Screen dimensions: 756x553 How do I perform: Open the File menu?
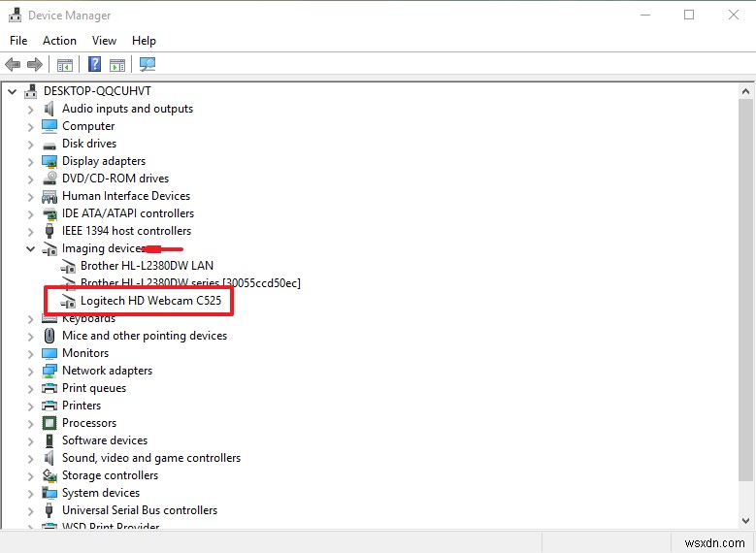(18, 41)
